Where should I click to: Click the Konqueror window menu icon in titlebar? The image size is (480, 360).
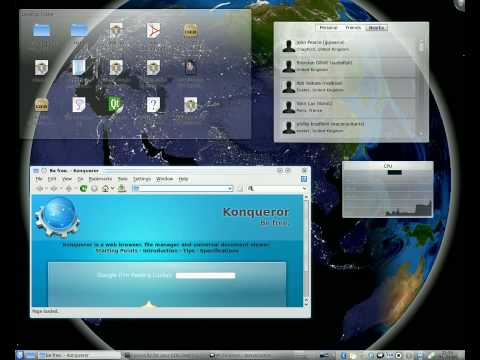36,171
